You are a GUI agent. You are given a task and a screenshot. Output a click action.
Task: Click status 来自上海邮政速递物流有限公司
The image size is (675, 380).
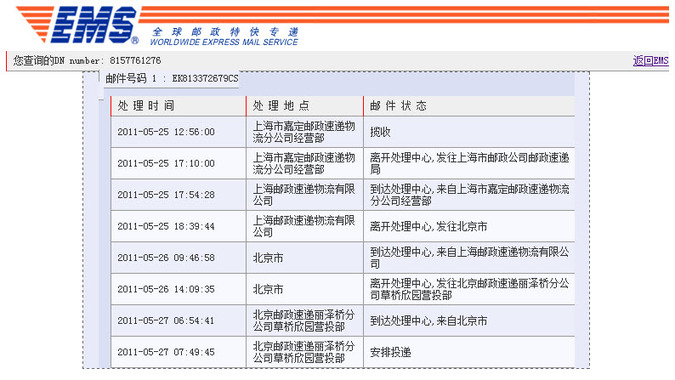(x=470, y=258)
